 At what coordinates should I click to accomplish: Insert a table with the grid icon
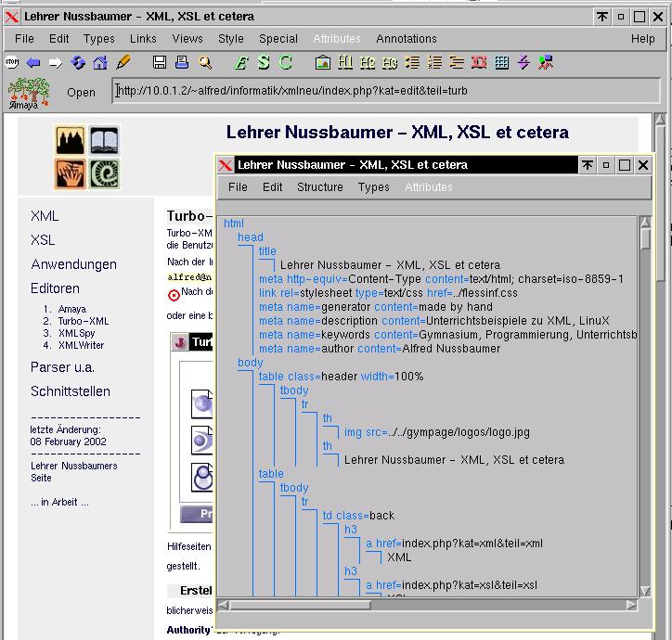tap(501, 63)
